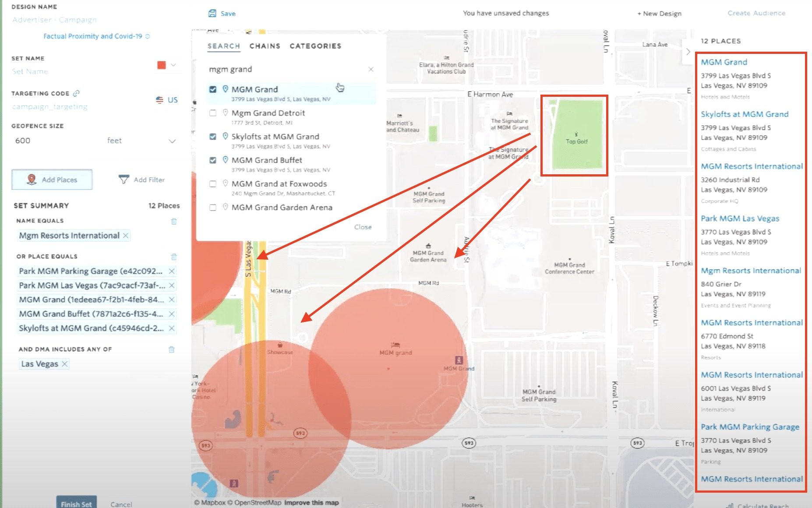Remove Park MGM Las Vegas place tag

[x=172, y=286]
